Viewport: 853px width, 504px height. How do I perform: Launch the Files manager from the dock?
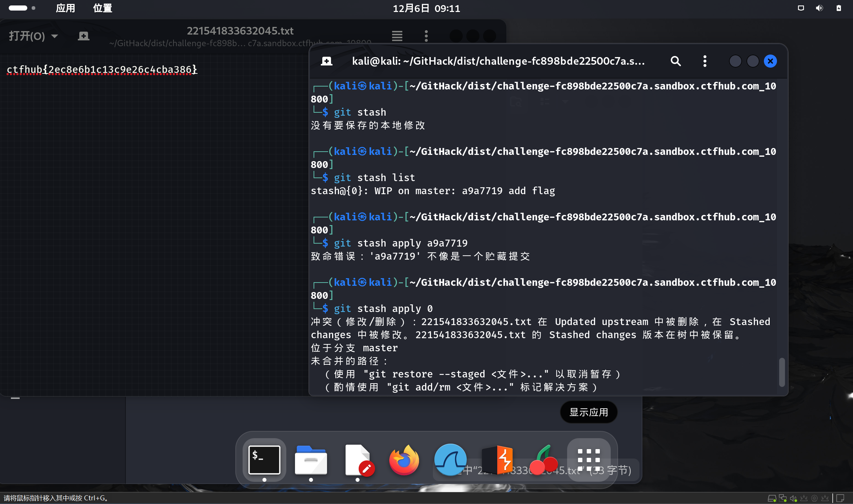tap(311, 460)
